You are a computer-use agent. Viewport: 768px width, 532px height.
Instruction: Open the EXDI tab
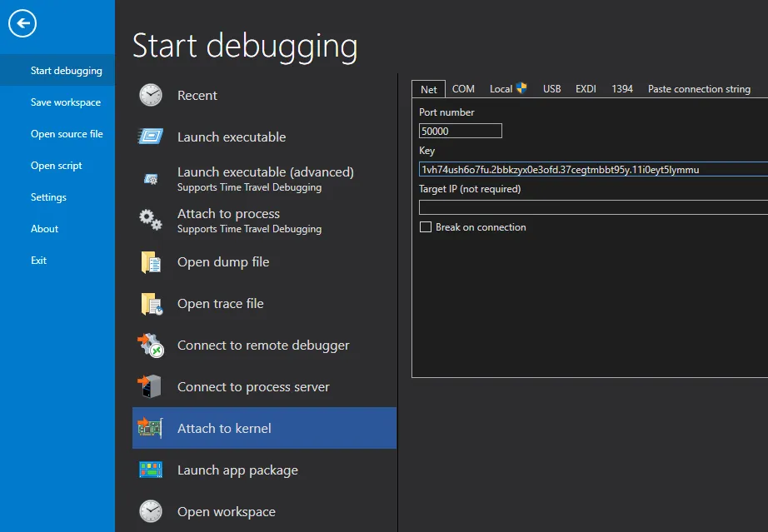(586, 88)
